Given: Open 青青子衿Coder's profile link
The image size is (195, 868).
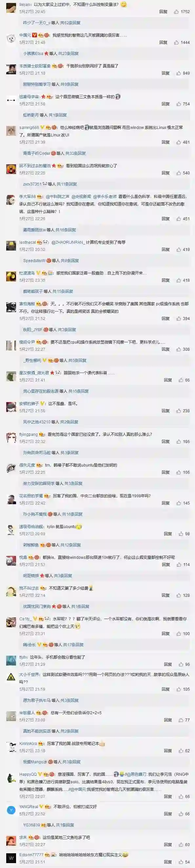Looking at the screenshot, I should click(x=36, y=153).
